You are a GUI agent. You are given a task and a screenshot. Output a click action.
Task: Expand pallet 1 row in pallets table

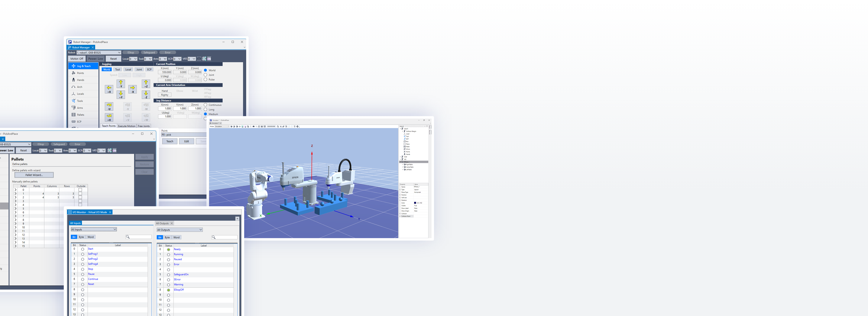[16, 193]
